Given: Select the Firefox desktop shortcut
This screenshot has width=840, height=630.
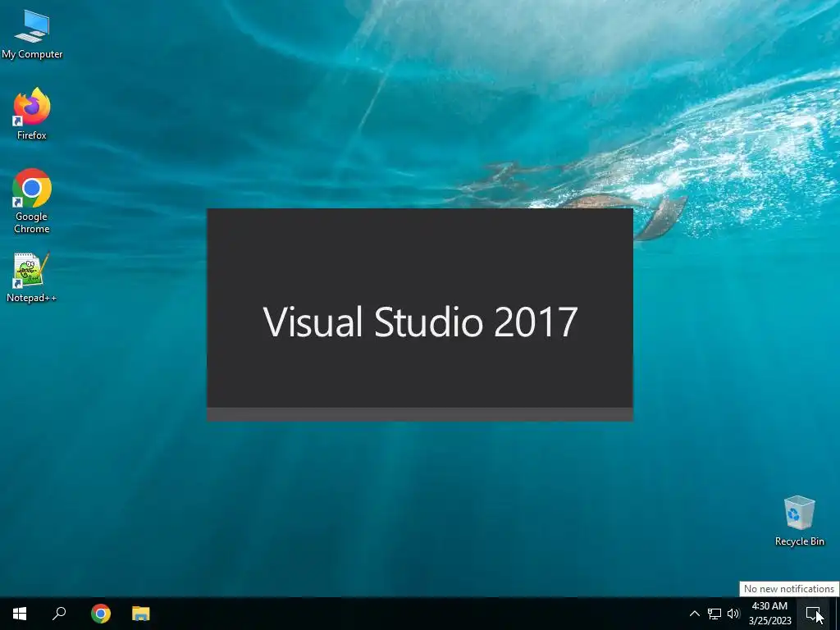Looking at the screenshot, I should [32, 113].
